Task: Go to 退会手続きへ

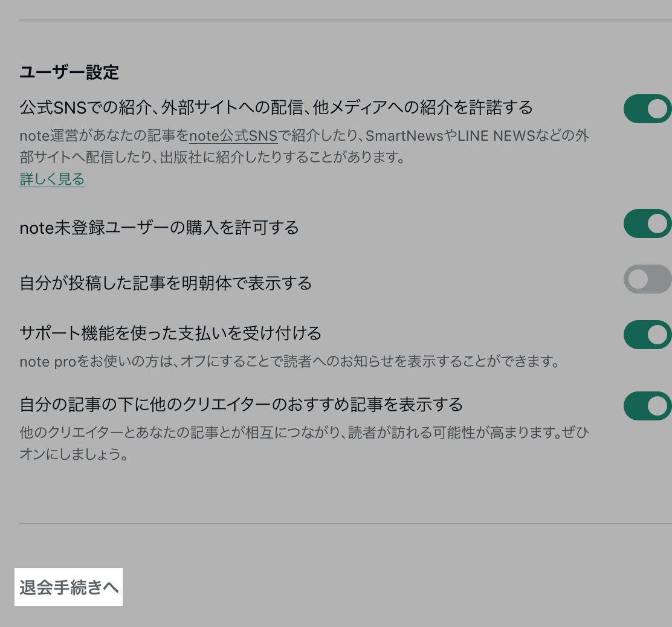Action: tap(69, 587)
